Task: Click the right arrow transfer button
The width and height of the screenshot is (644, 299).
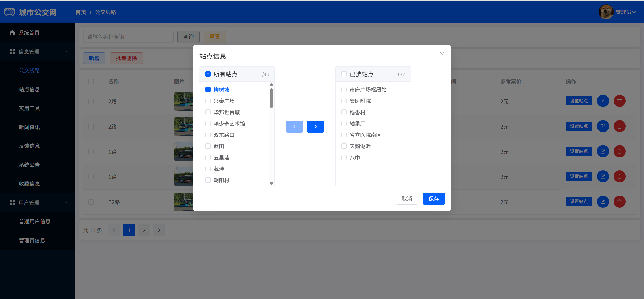Action: [x=315, y=127]
